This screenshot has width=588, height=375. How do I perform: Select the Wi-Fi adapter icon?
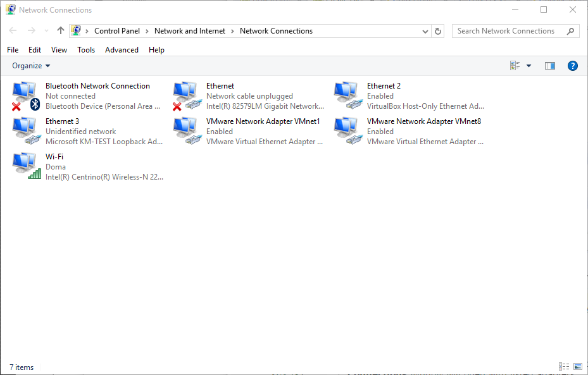coord(26,167)
